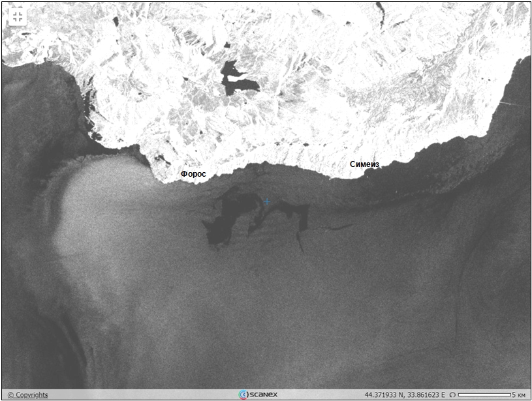
Task: Click the thin dark streak east of the slick
Action: (337, 227)
